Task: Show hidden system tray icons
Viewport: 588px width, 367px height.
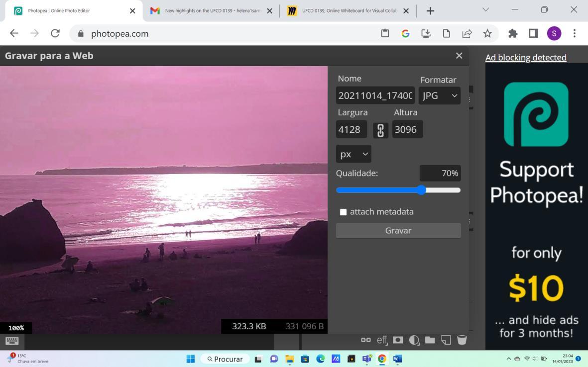Action: [x=508, y=359]
